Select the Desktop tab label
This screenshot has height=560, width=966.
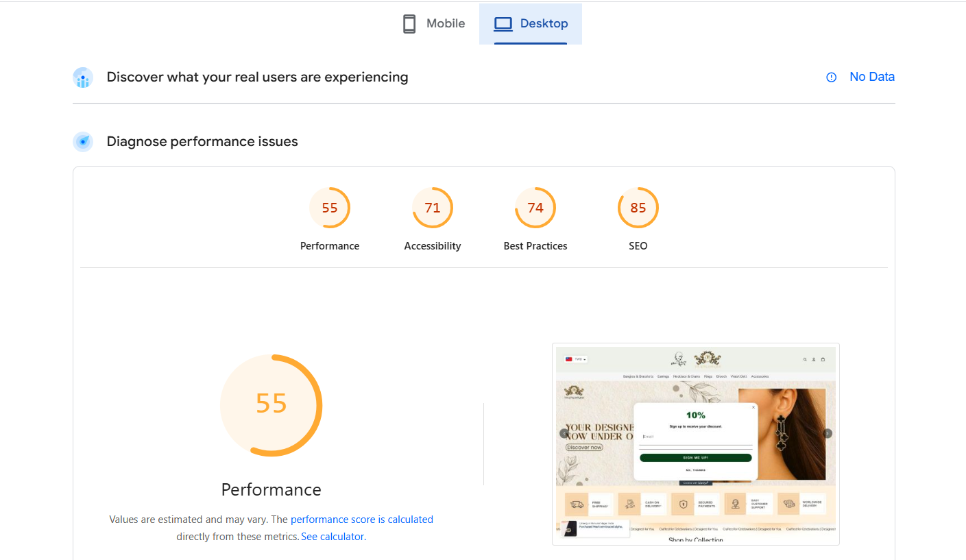[544, 24]
